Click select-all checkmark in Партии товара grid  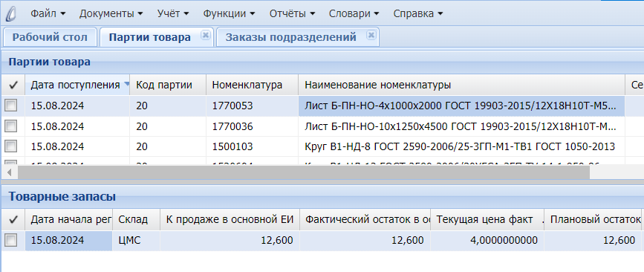13,85
